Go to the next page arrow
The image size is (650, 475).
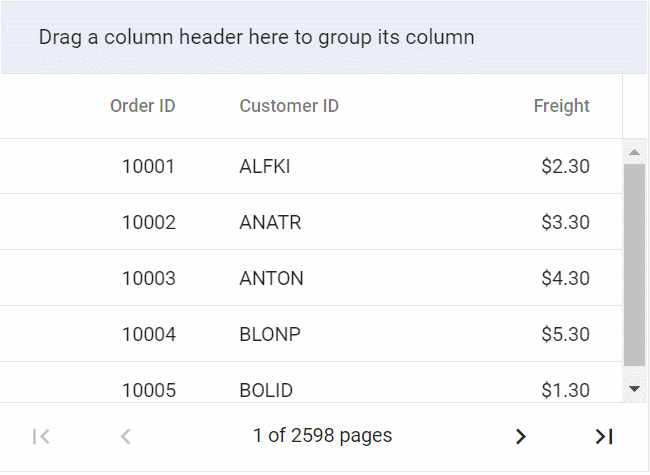click(520, 436)
